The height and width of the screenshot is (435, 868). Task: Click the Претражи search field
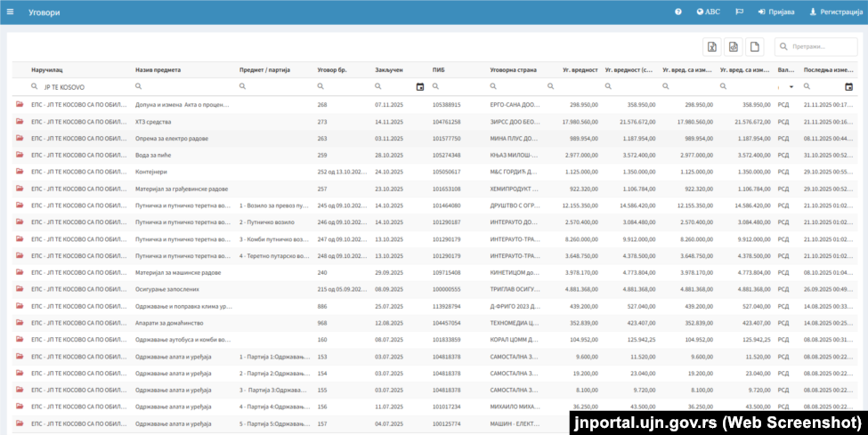pos(816,47)
